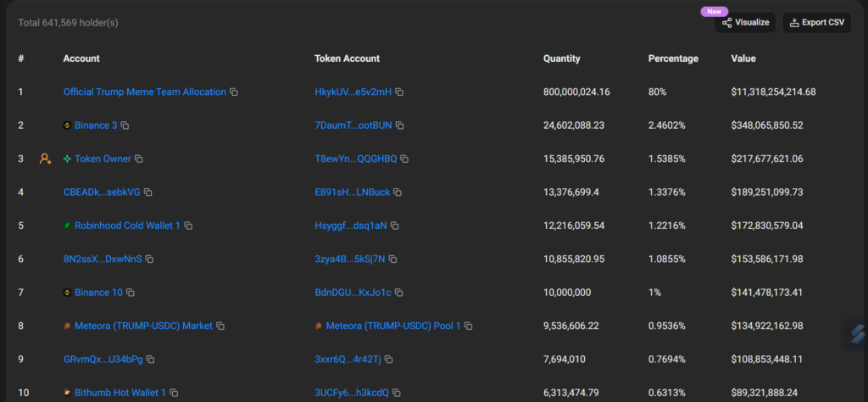This screenshot has width=868, height=402.
Task: Copy token account T8ewYn...QQGHBQ
Action: click(404, 159)
